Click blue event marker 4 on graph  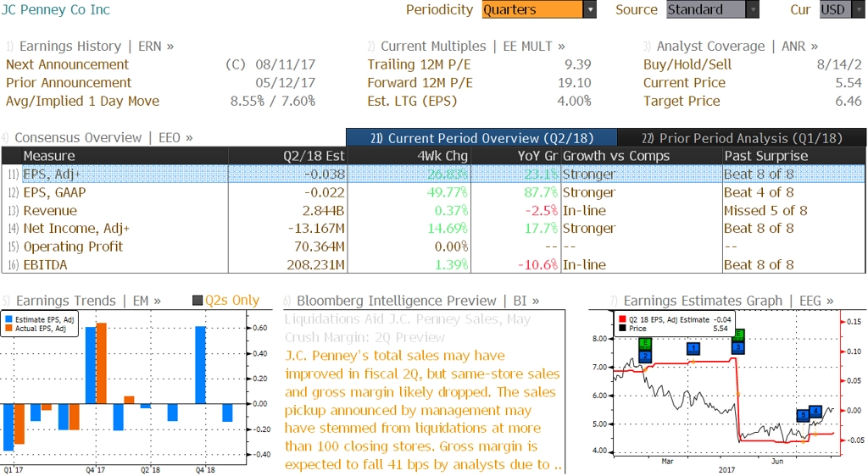click(815, 412)
